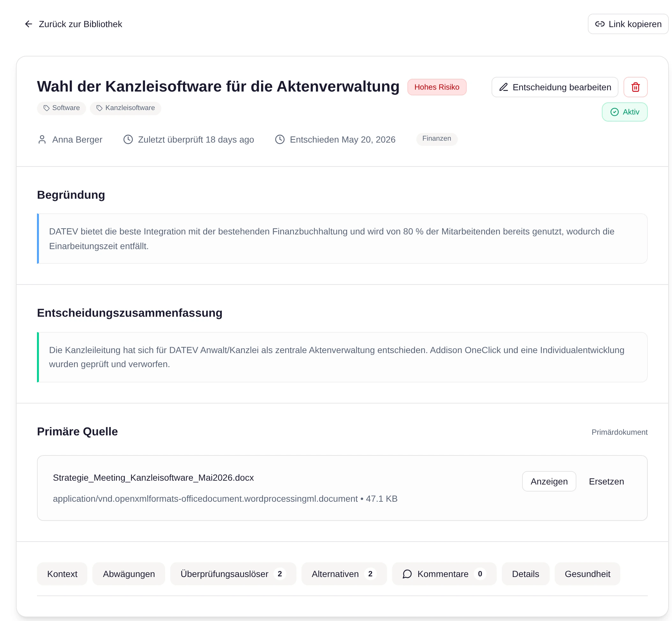Viewport: 672px width, 621px height.
Task: Switch to the Details tab
Action: [x=525, y=573]
